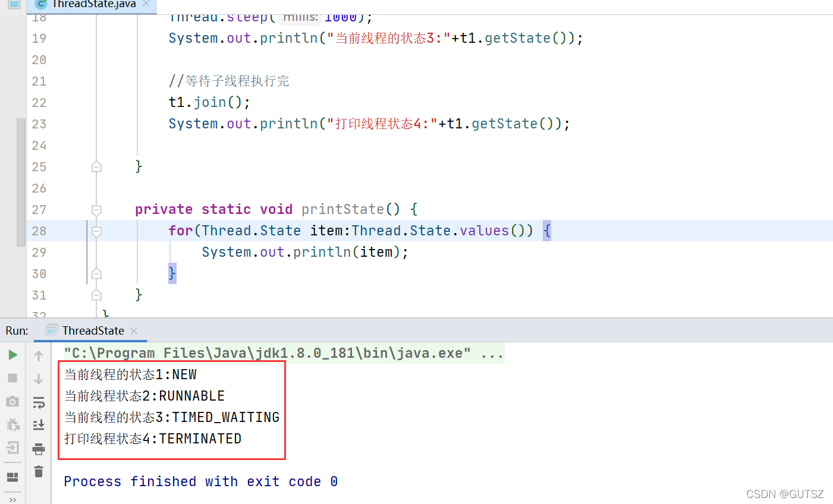Image resolution: width=833 pixels, height=504 pixels.
Task: Click the stop process square icon
Action: [x=12, y=378]
